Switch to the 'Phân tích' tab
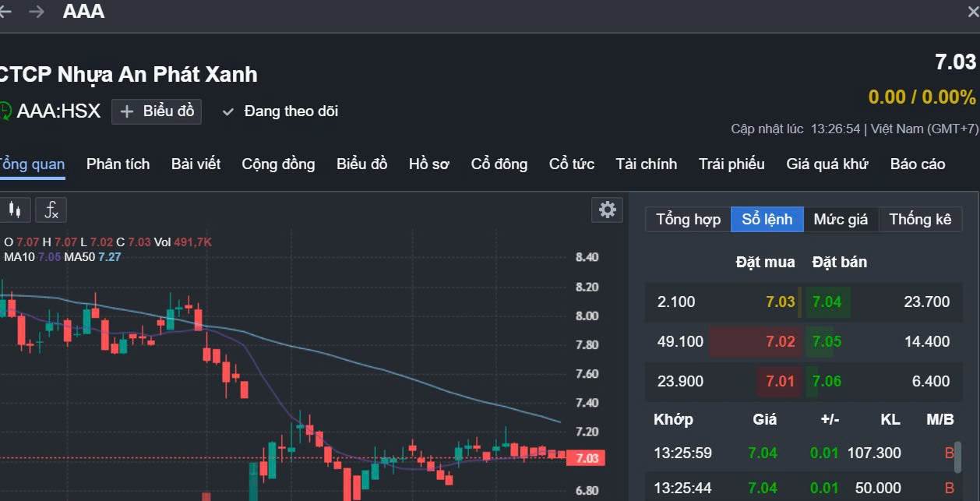This screenshot has height=501, width=980. [x=118, y=164]
